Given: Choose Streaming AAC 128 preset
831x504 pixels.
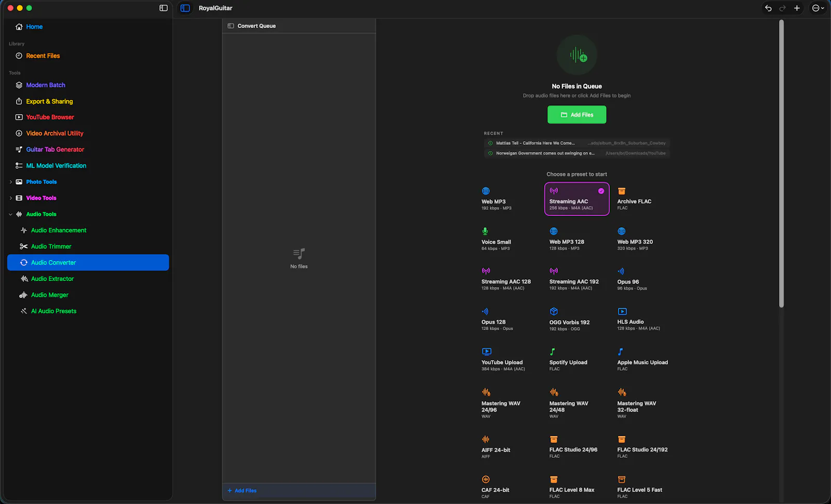Looking at the screenshot, I should click(509, 279).
